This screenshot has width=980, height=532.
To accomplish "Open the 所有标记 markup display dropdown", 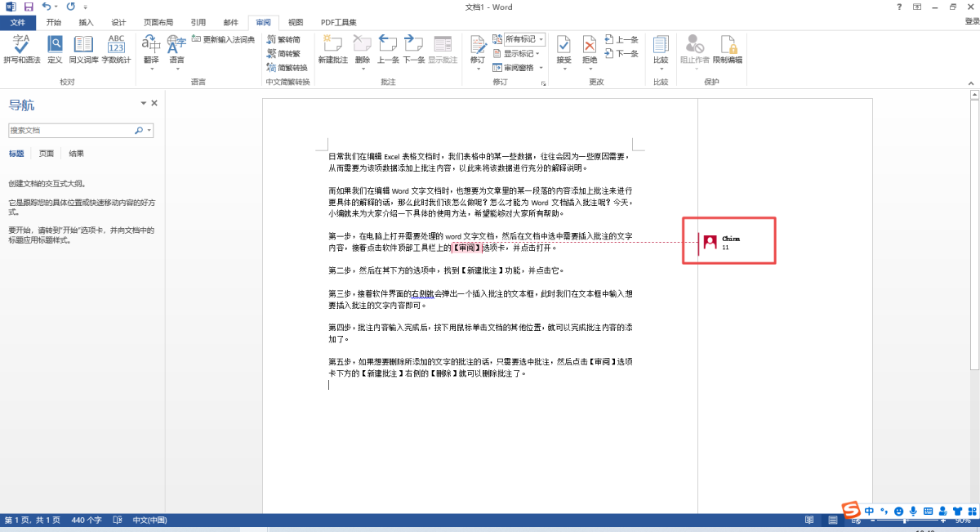I will tap(523, 39).
